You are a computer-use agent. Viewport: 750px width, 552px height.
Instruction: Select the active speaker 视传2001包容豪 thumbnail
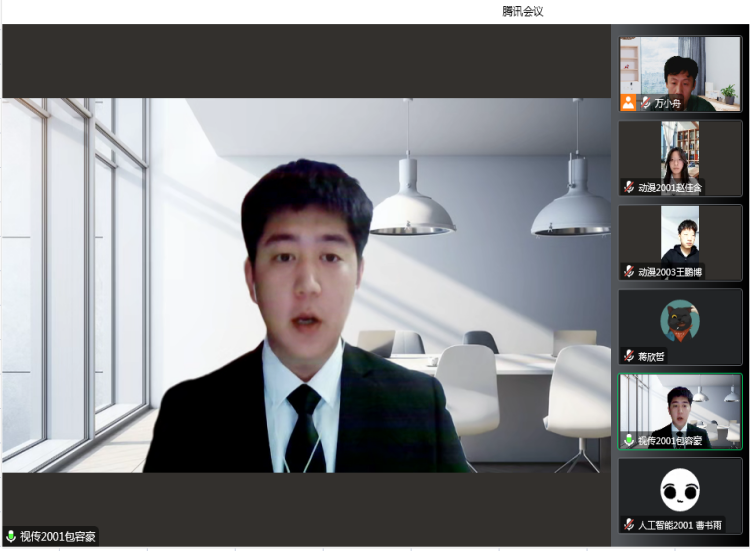680,408
